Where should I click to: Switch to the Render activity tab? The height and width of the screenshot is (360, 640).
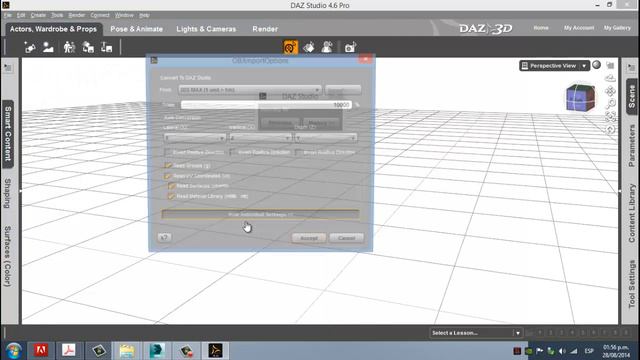[265, 29]
